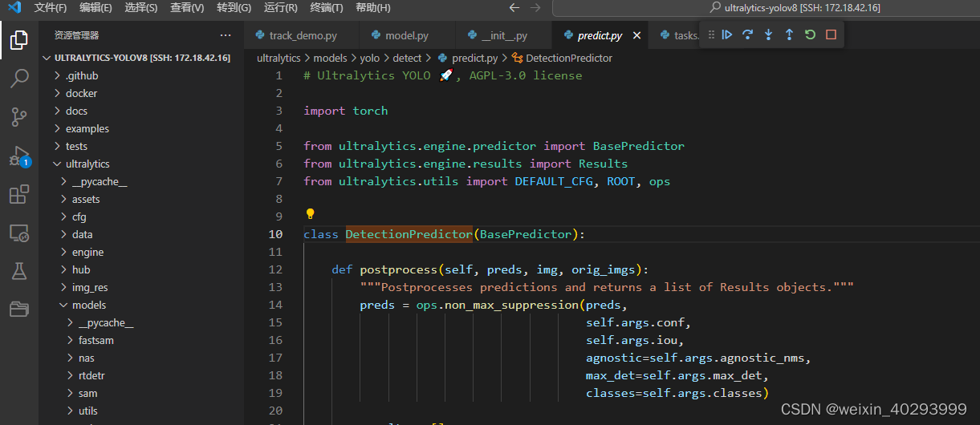Click line number 10 in the gutter
980x425 pixels.
pos(275,234)
